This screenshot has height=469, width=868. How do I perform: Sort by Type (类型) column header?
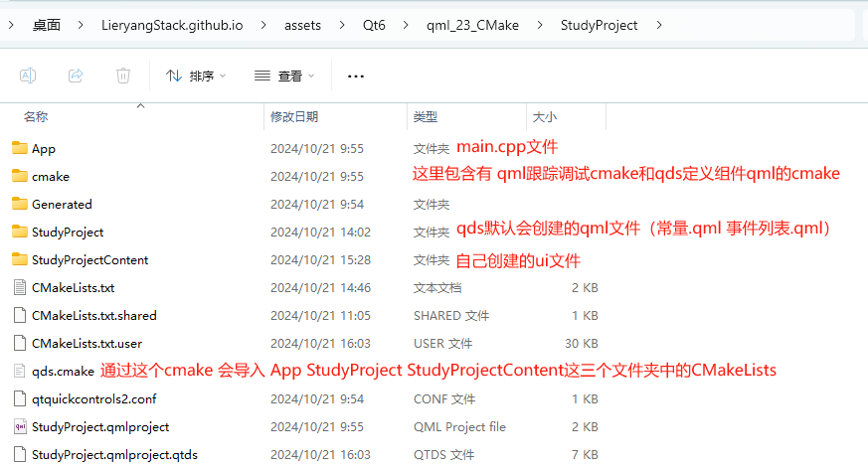(x=426, y=116)
